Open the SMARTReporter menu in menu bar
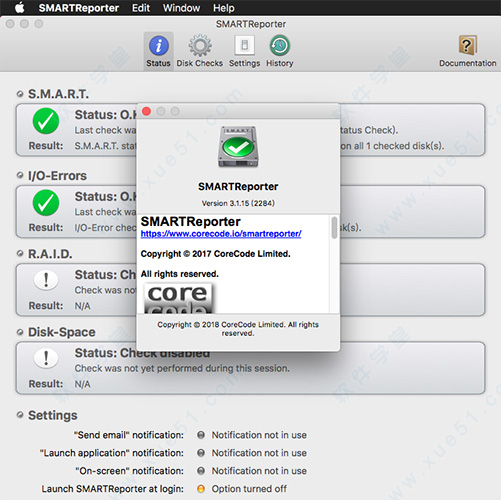 [x=79, y=8]
